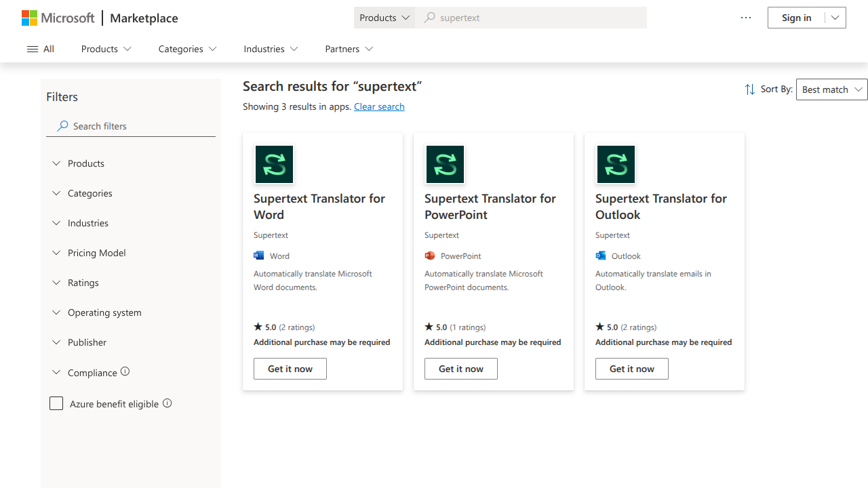The image size is (868, 488).
Task: Click the Word product icon under the first result
Action: tap(259, 255)
